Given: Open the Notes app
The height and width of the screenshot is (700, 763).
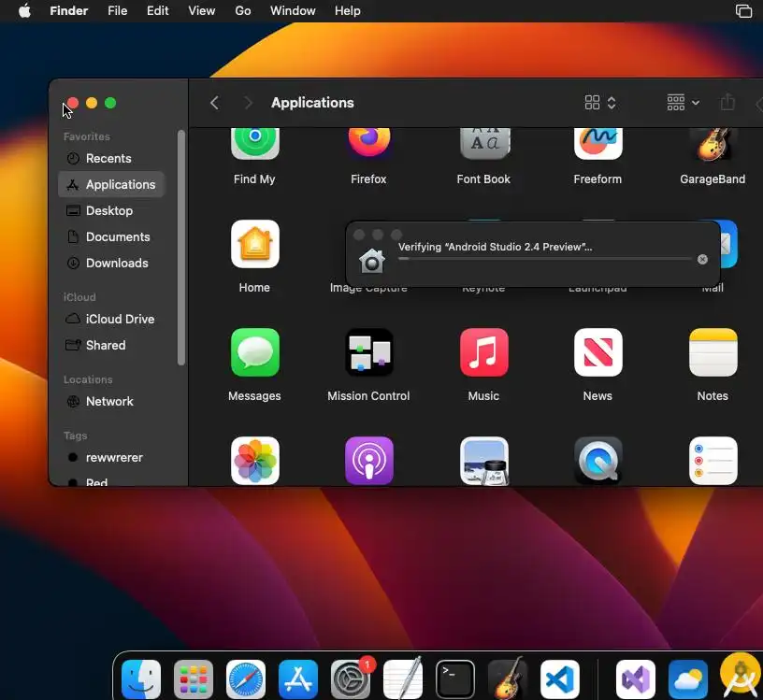Looking at the screenshot, I should tap(713, 352).
